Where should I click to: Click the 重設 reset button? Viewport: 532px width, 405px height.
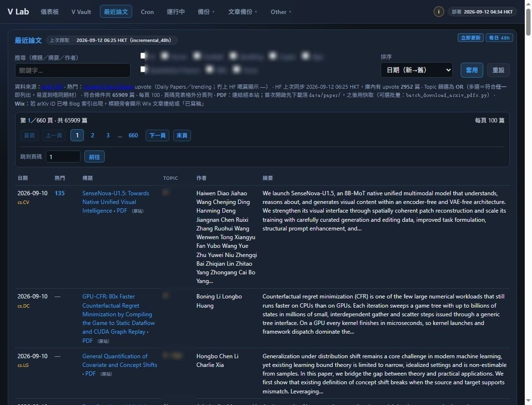tap(498, 70)
